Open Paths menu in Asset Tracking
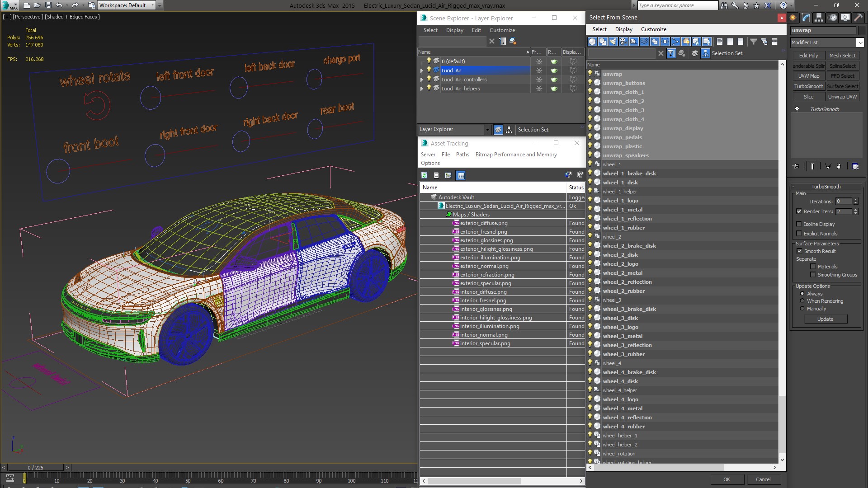Viewport: 868px width, 488px height. (x=462, y=155)
